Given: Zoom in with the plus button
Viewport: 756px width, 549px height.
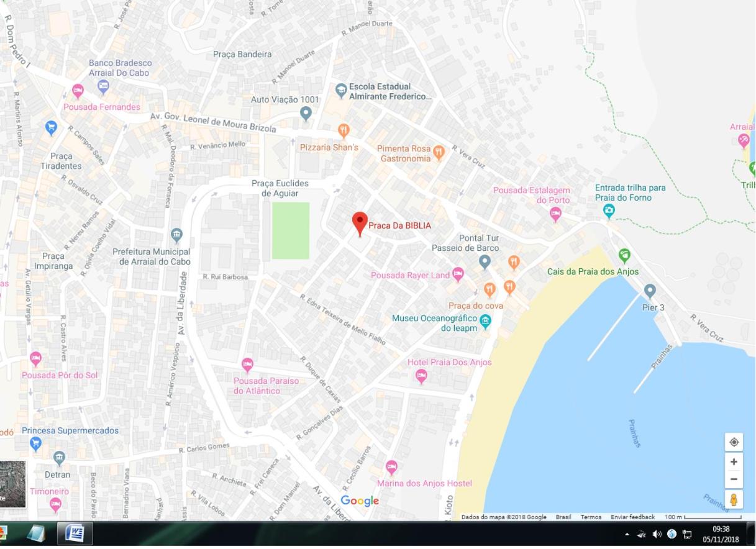Looking at the screenshot, I should pyautogui.click(x=734, y=462).
